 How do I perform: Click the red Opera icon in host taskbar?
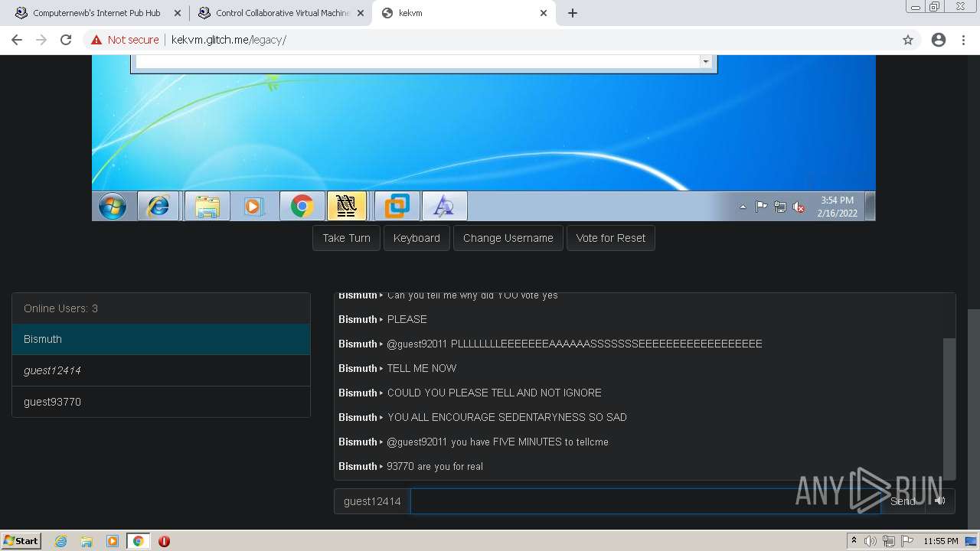[x=164, y=541]
